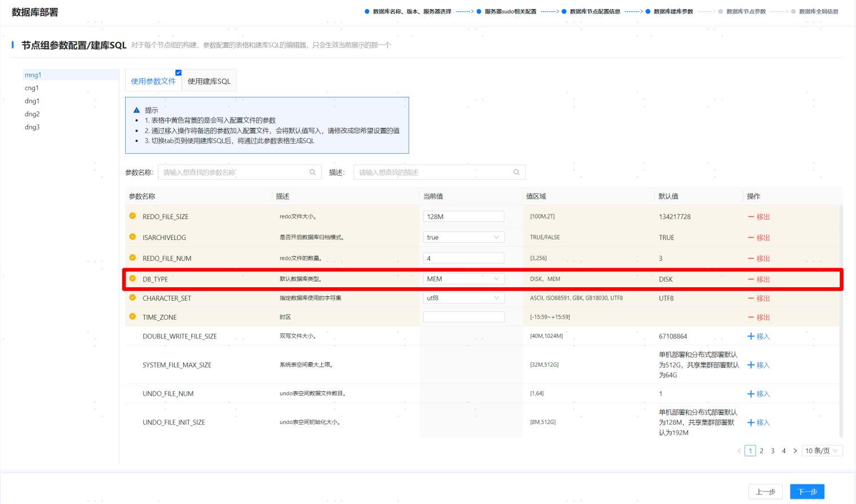The width and height of the screenshot is (856, 504).
Task: Click search icon in 描述 field
Action: (x=516, y=172)
